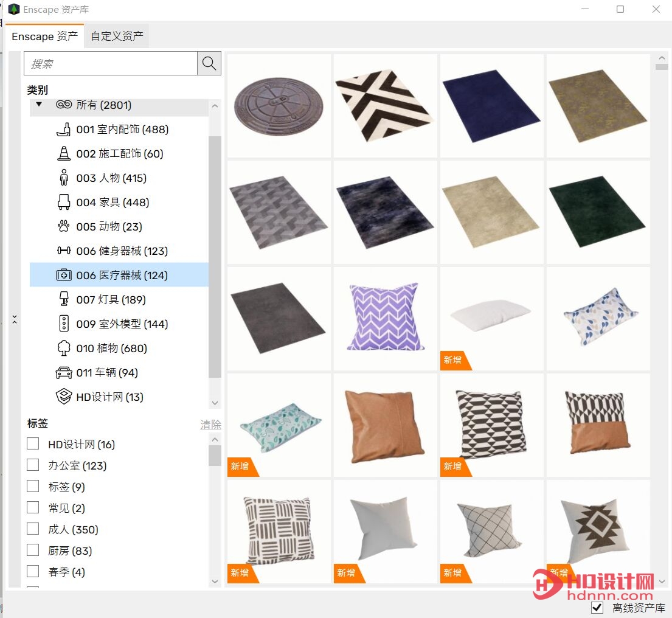The height and width of the screenshot is (618, 672).
Task: Select the grey geometric pattern rug
Action: point(279,212)
